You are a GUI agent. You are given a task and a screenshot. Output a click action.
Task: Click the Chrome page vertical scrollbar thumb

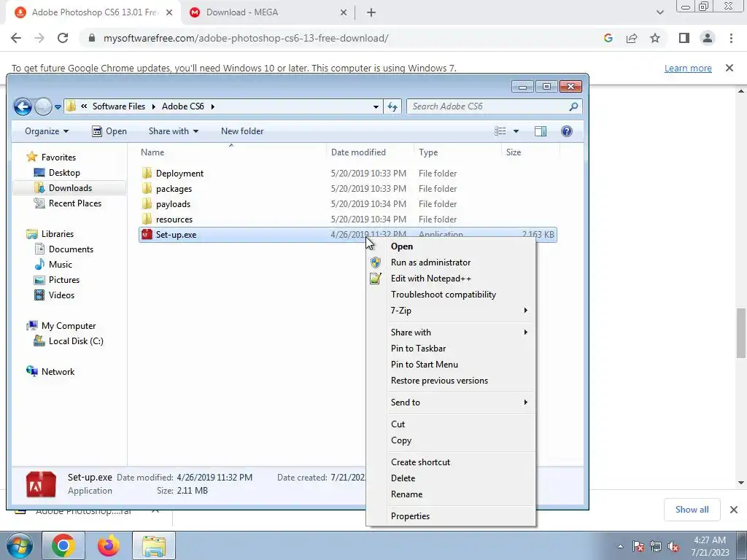click(741, 332)
